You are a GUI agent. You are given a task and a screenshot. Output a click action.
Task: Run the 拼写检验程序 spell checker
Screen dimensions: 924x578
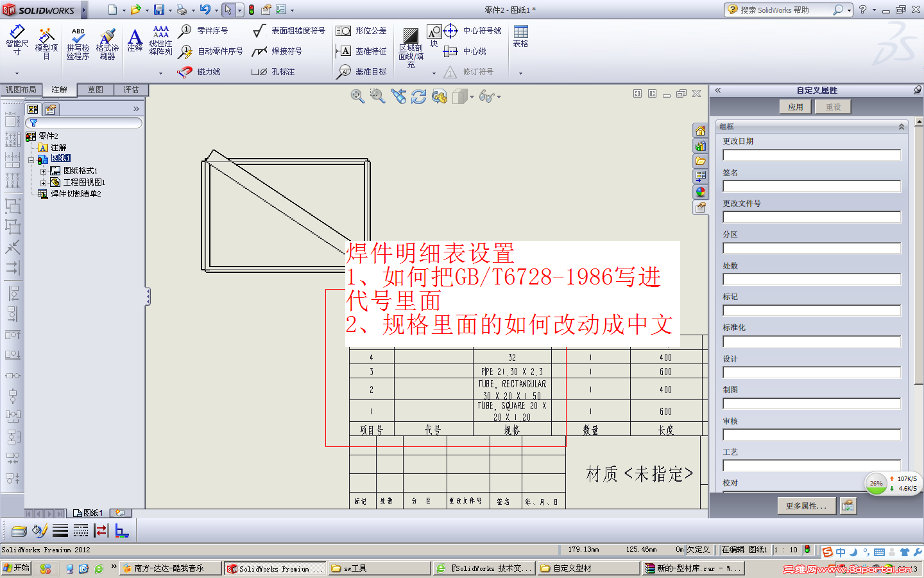[x=78, y=43]
